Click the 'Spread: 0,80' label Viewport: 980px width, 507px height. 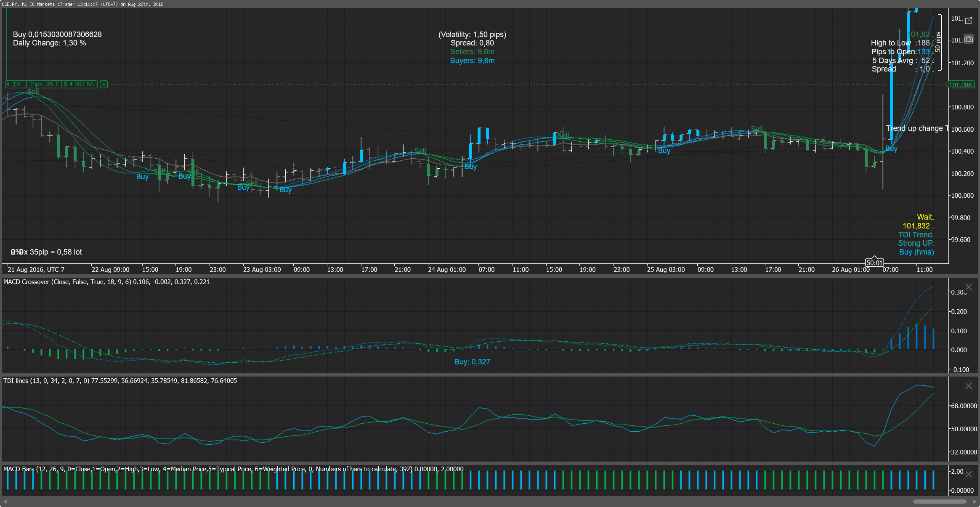[472, 43]
